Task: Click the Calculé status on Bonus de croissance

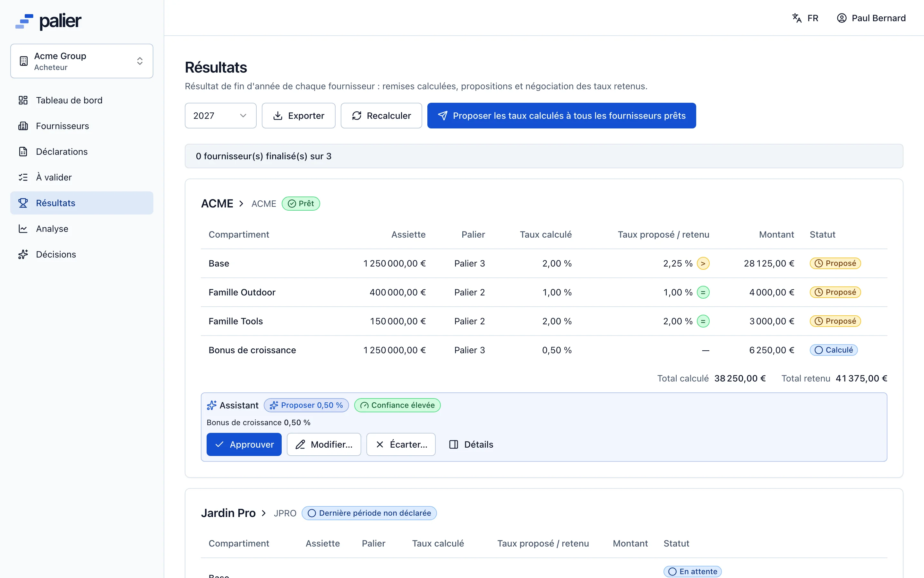Action: [834, 350]
